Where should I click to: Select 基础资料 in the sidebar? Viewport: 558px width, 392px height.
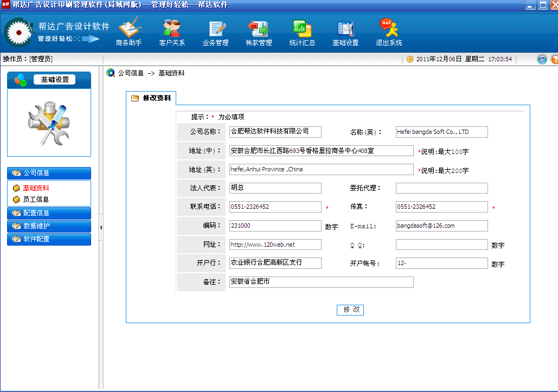point(36,188)
